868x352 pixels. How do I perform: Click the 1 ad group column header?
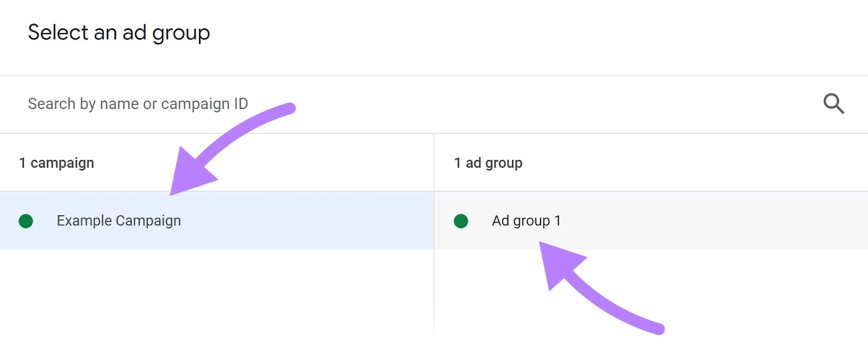click(488, 162)
